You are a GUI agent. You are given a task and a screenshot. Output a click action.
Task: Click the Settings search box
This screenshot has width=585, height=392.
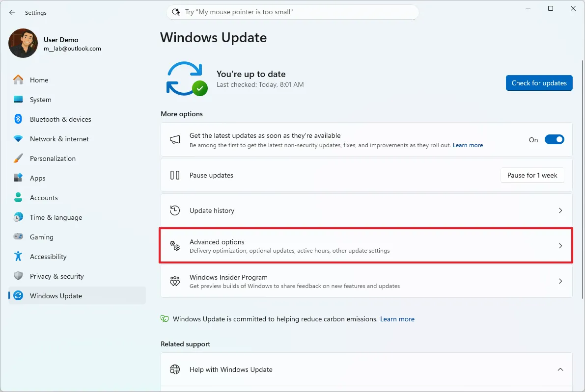click(292, 11)
